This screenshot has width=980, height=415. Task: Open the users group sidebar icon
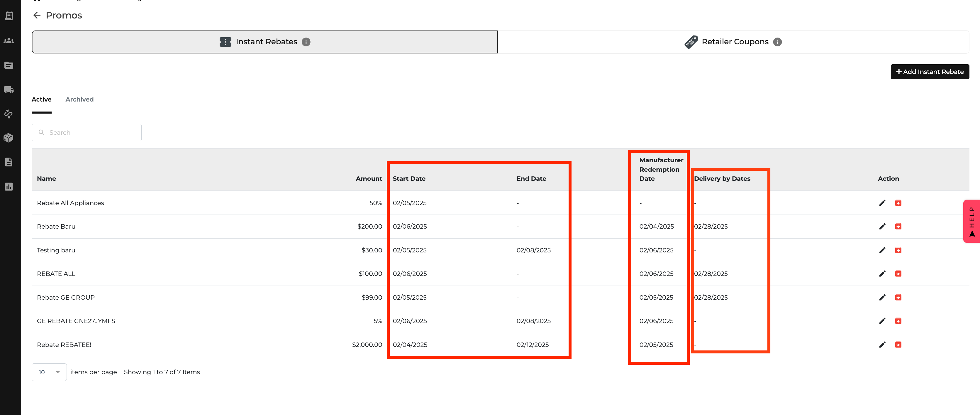pos(9,41)
